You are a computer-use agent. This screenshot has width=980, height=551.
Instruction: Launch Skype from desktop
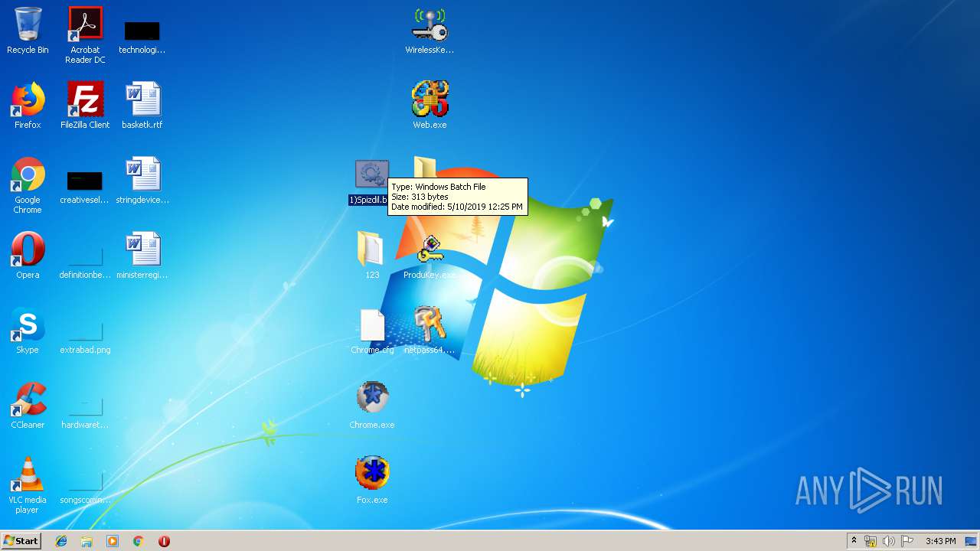click(28, 331)
